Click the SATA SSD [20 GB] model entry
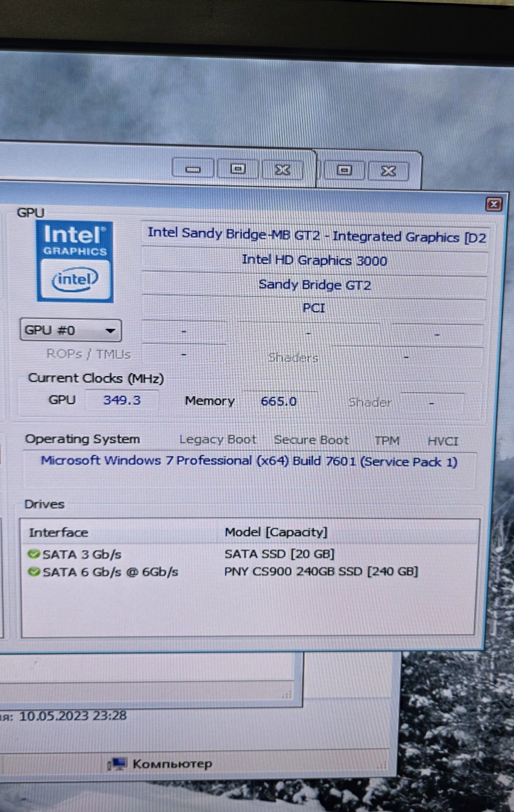 tap(279, 554)
